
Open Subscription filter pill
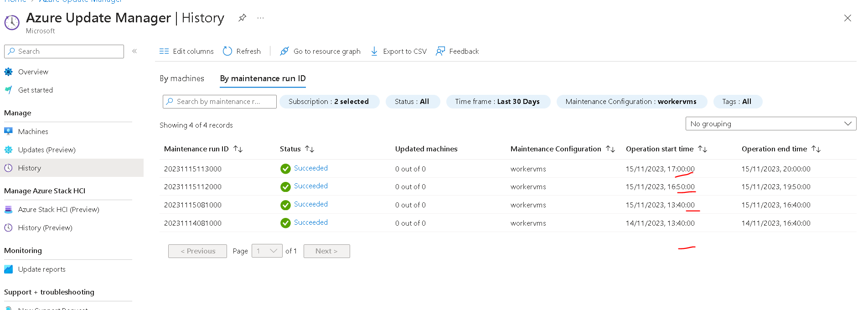(x=329, y=102)
